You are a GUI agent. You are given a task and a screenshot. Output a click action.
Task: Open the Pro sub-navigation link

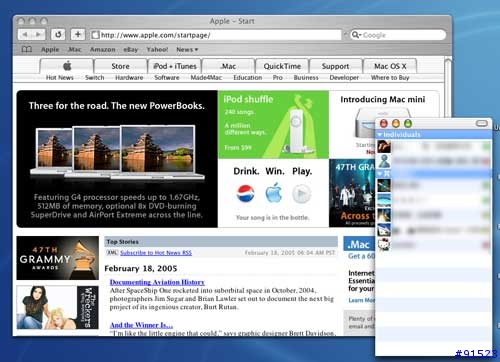coord(278,77)
